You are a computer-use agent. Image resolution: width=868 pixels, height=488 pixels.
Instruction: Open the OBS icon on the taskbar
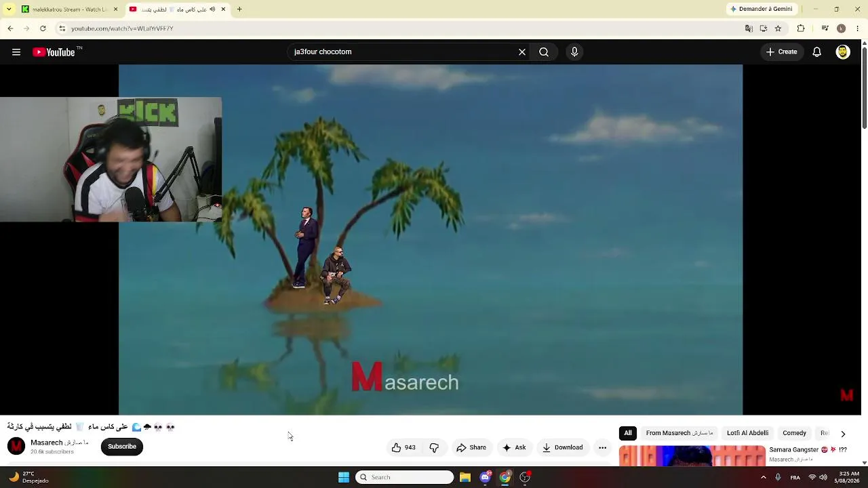pyautogui.click(x=525, y=477)
